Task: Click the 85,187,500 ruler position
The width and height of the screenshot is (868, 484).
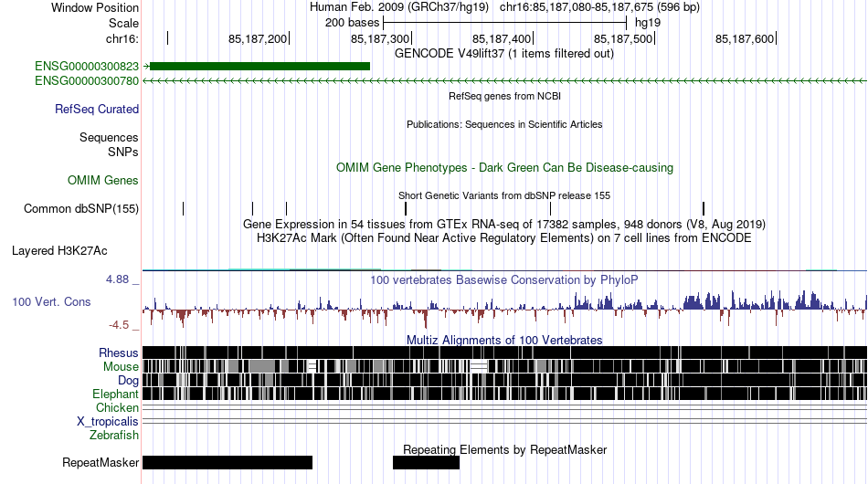Action: 623,38
